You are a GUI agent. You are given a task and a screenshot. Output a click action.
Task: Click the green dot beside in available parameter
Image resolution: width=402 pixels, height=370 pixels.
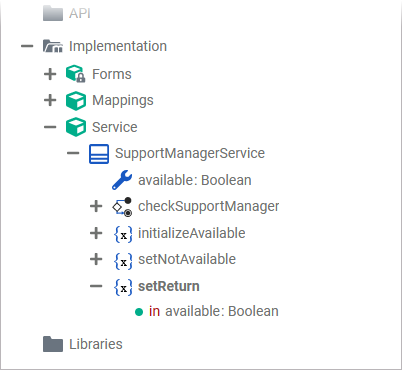[139, 312]
